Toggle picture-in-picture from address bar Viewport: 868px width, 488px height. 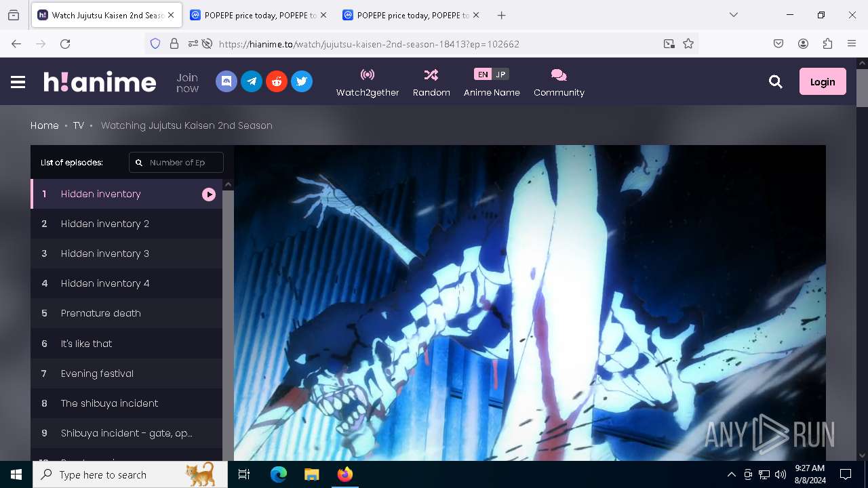pyautogui.click(x=669, y=43)
